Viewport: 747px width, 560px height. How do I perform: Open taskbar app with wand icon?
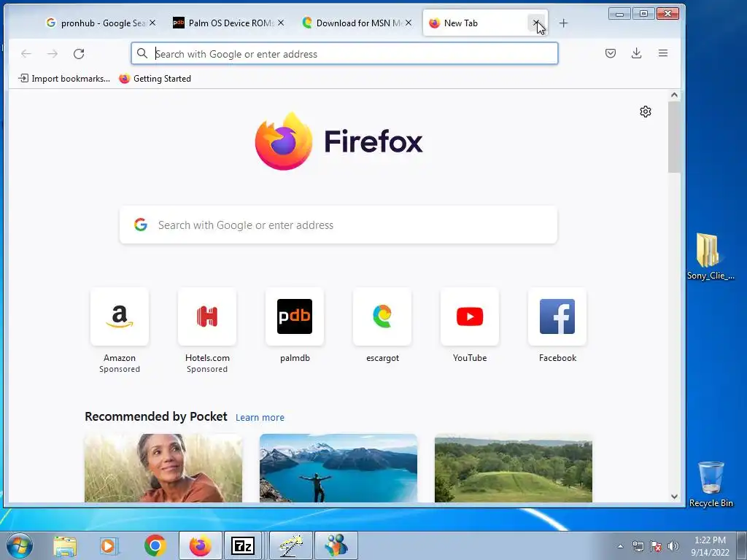click(x=290, y=545)
